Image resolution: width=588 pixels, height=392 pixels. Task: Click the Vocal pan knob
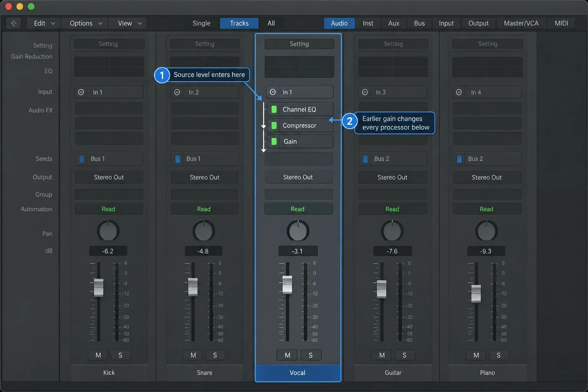298,231
